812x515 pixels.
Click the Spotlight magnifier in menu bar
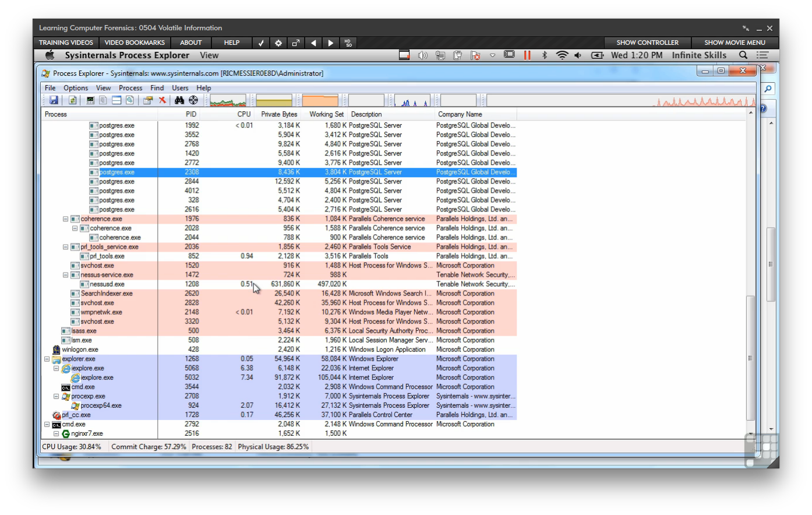pos(743,55)
